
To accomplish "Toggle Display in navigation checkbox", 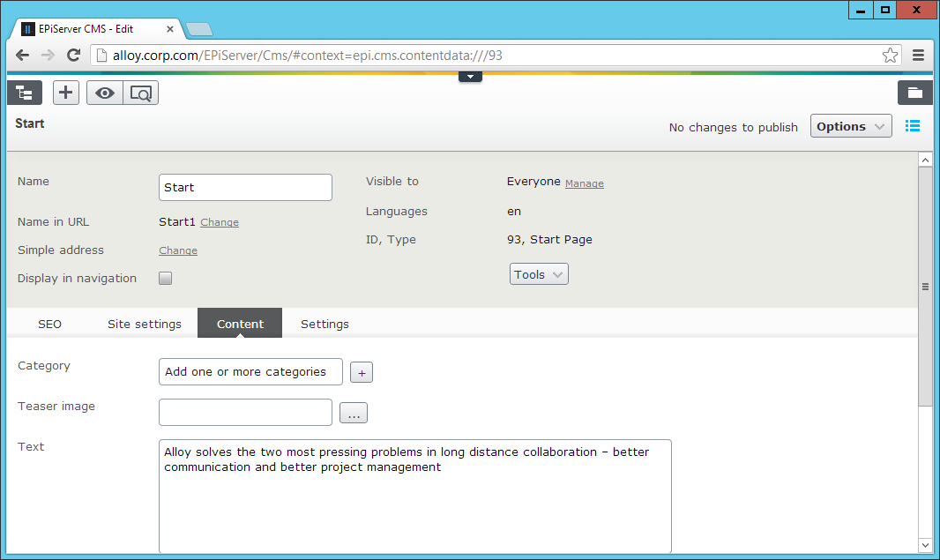I will click(x=166, y=278).
